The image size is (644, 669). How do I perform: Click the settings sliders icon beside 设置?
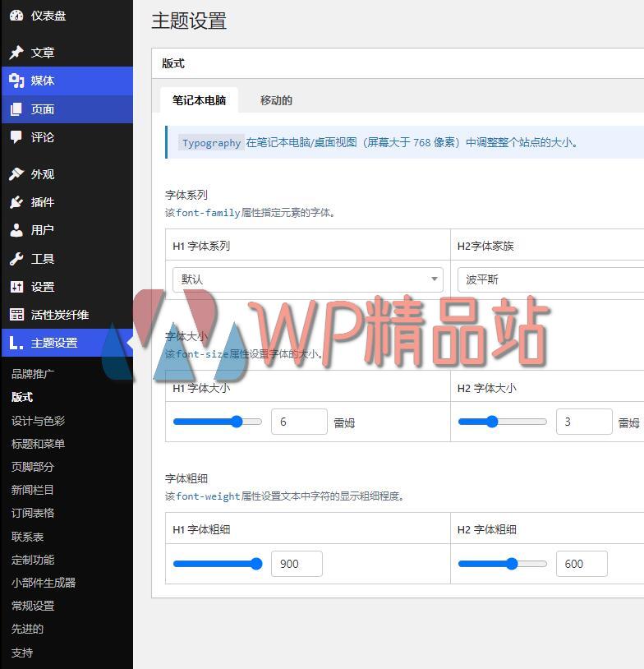tap(16, 286)
